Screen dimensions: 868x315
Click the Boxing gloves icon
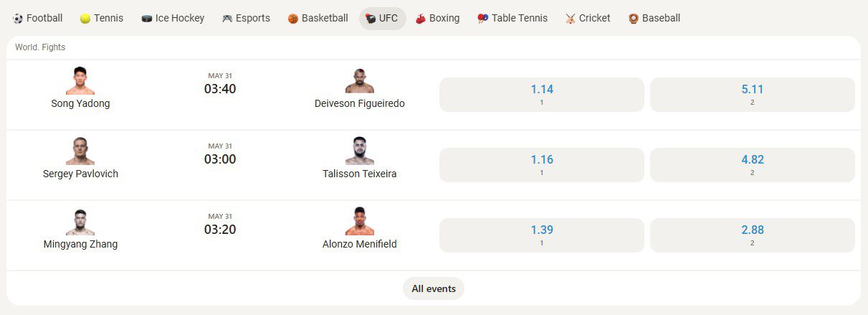421,19
